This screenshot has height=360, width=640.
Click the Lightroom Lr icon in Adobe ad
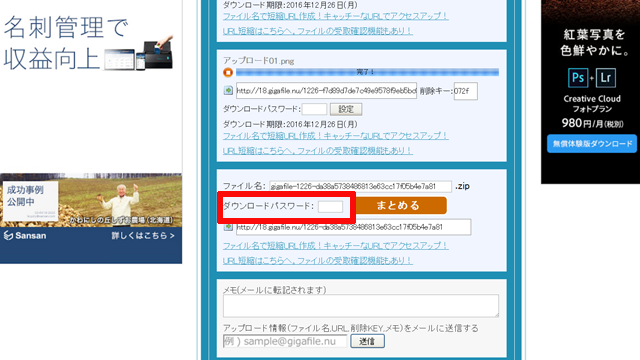tap(606, 78)
